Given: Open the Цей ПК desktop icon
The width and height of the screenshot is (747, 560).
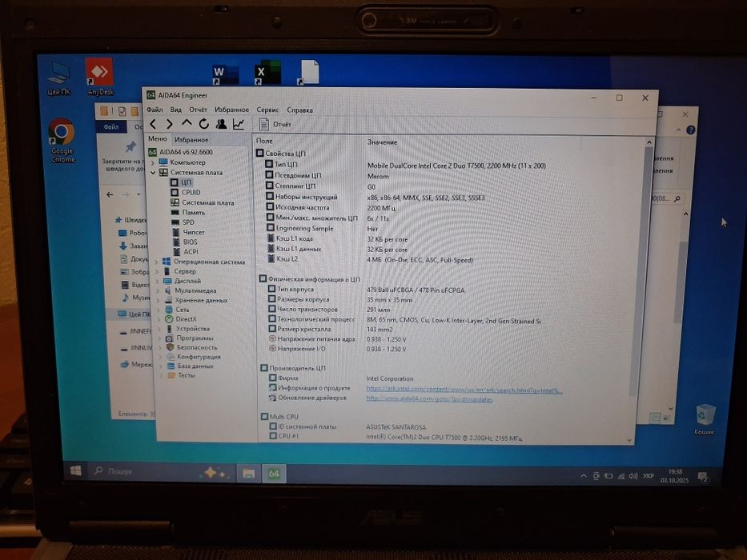Looking at the screenshot, I should point(59,78).
